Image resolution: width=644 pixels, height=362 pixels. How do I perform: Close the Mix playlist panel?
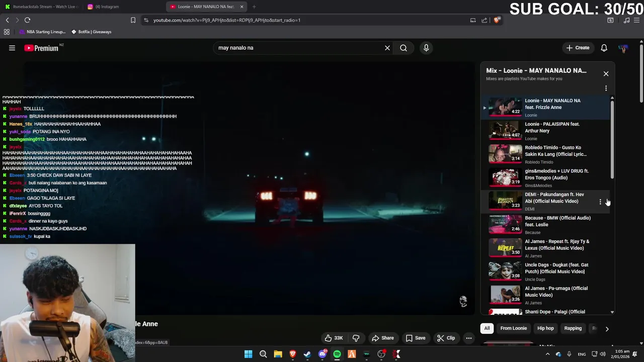click(606, 74)
